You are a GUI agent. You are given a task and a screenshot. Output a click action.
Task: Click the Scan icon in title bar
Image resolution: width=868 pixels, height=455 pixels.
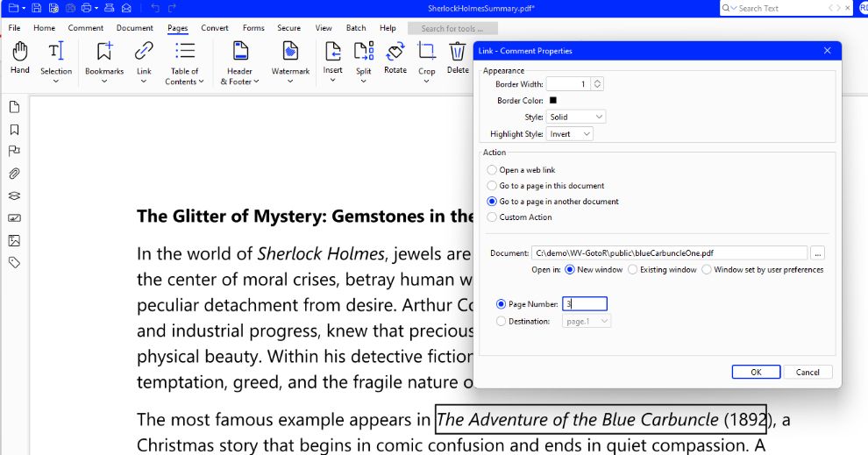(x=109, y=8)
